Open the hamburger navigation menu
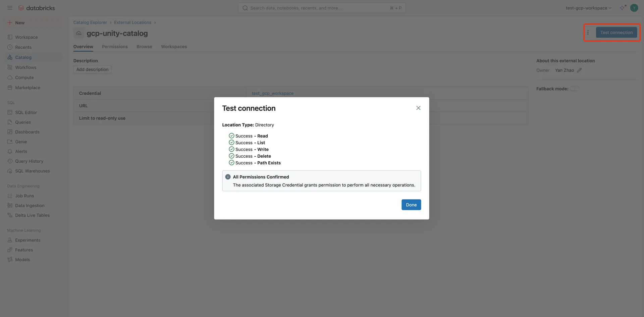The width and height of the screenshot is (644, 317). click(10, 8)
